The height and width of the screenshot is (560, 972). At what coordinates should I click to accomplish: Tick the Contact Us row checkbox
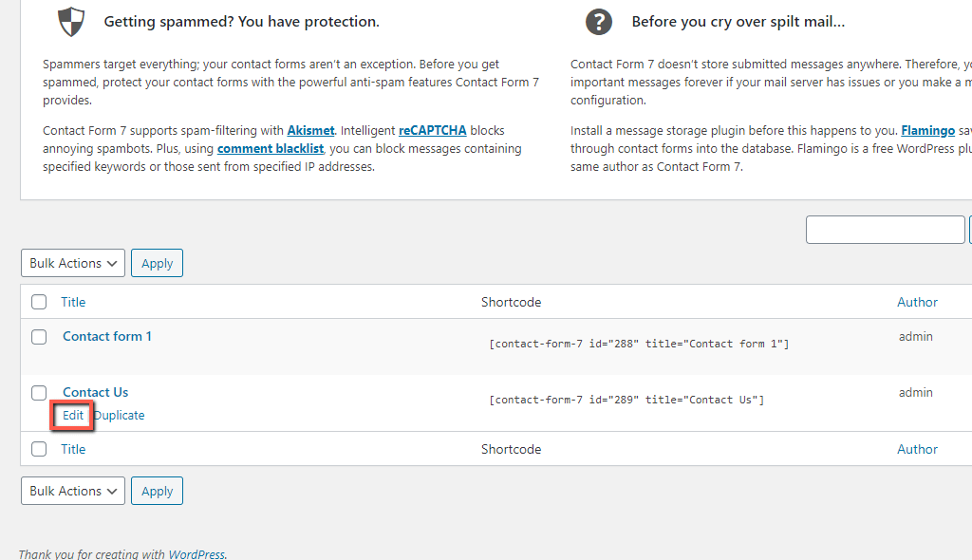[39, 393]
